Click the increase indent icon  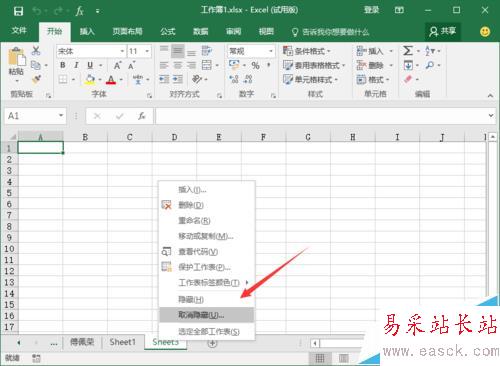coord(178,79)
